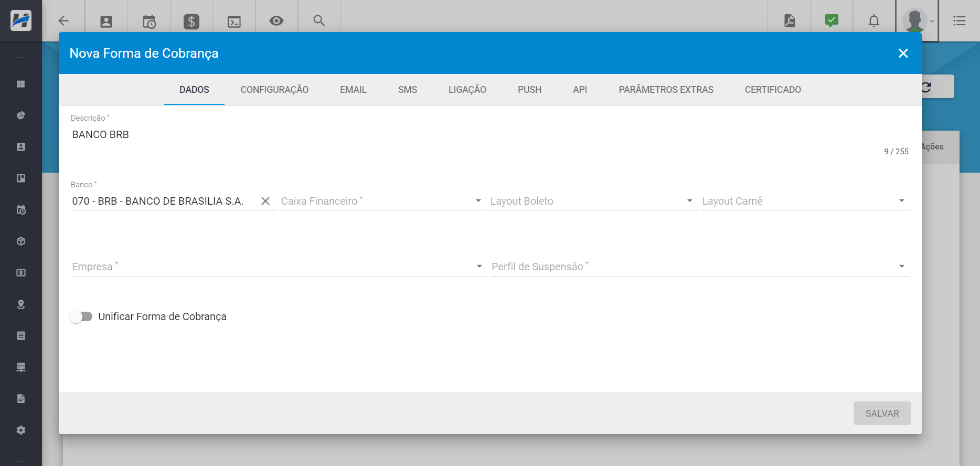The width and height of the screenshot is (980, 466).
Task: Switch to the SMS tab
Action: click(x=408, y=90)
